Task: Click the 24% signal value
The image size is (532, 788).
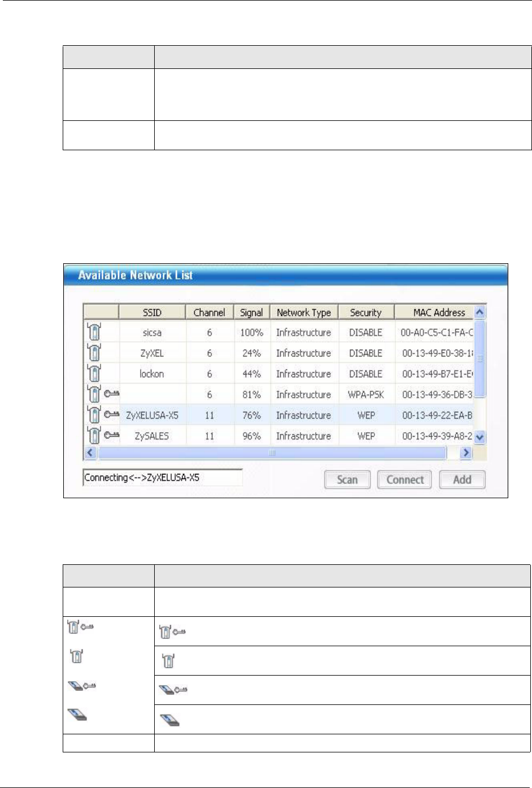Action: [252, 353]
